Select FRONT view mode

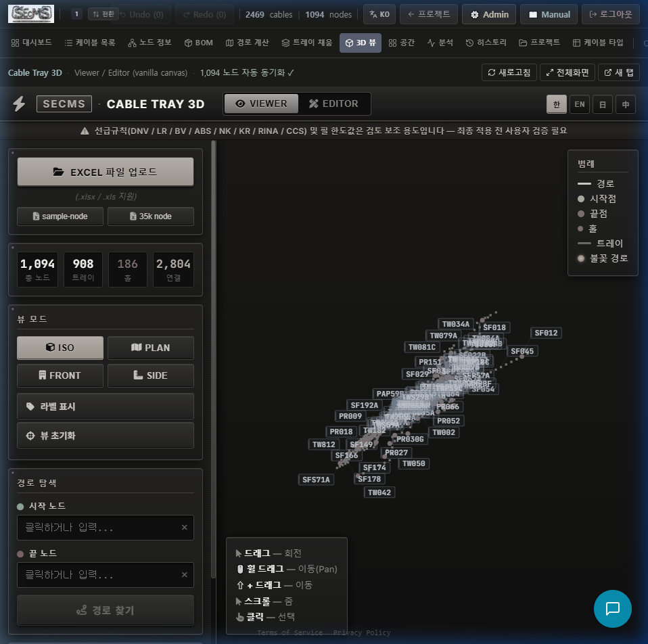tap(60, 375)
